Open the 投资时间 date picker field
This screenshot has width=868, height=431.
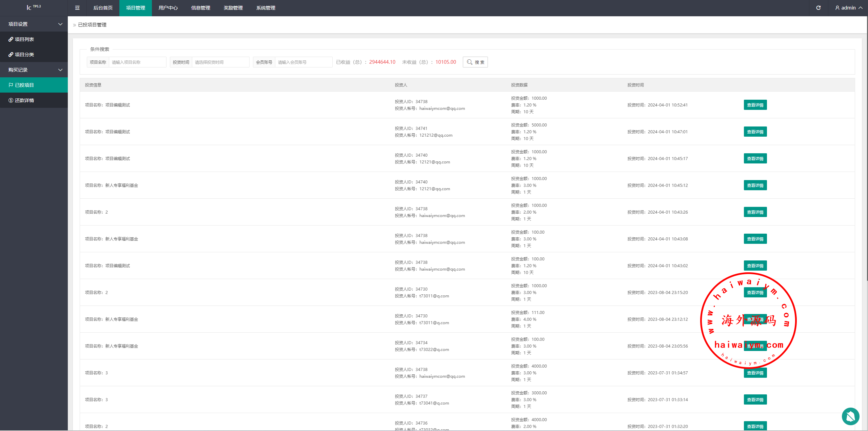tap(220, 62)
